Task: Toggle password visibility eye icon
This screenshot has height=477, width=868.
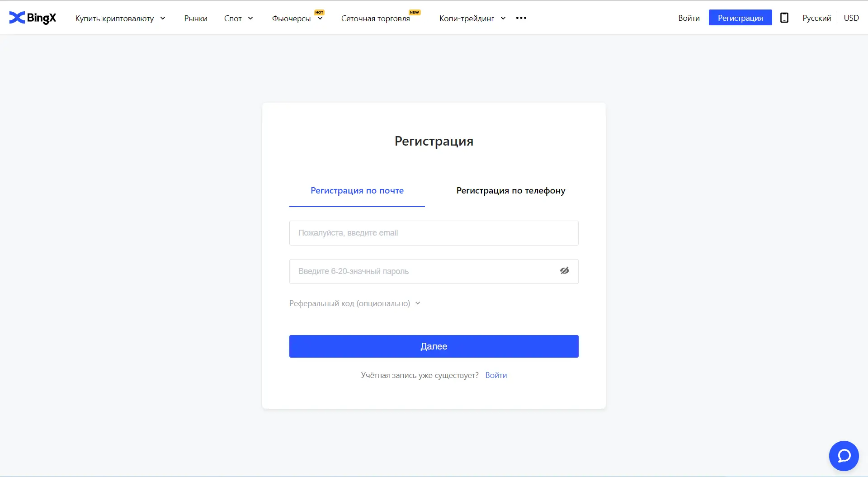Action: tap(564, 271)
